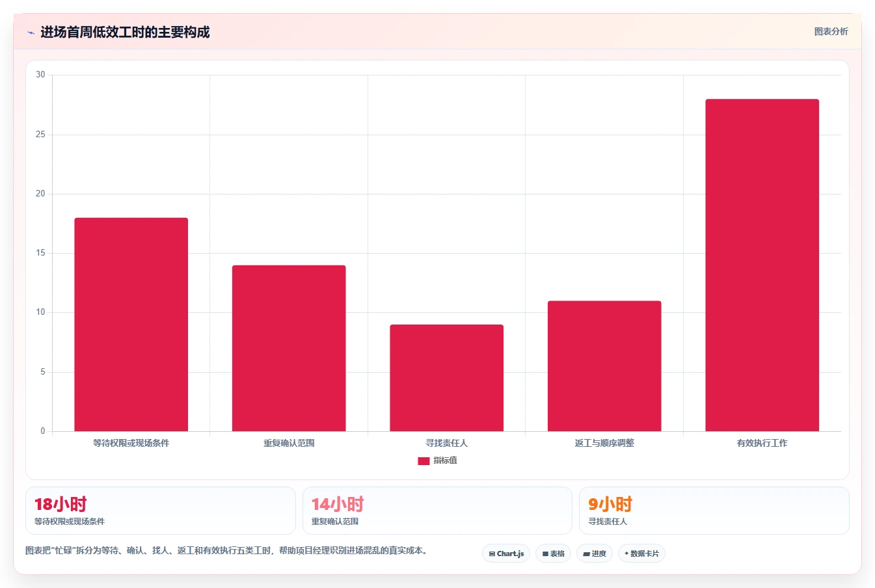Click the x-axis label 有效执行工作
The height and width of the screenshot is (588, 875).
click(x=762, y=443)
